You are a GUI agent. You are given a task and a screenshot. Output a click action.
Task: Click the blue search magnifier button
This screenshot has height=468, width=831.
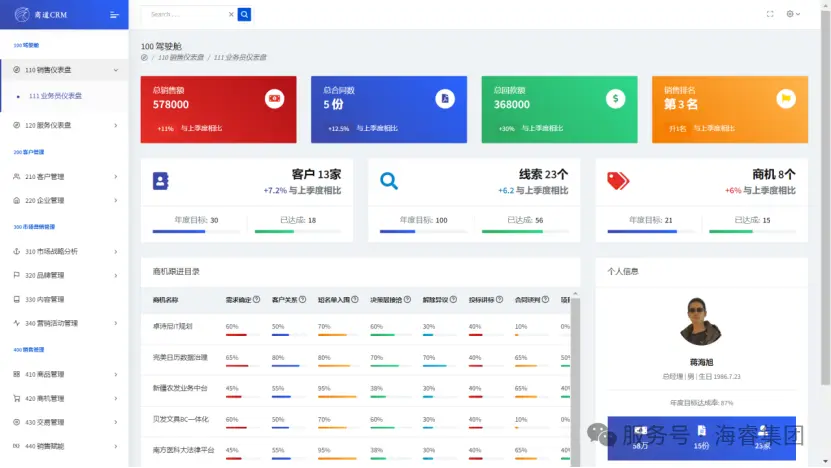click(244, 14)
